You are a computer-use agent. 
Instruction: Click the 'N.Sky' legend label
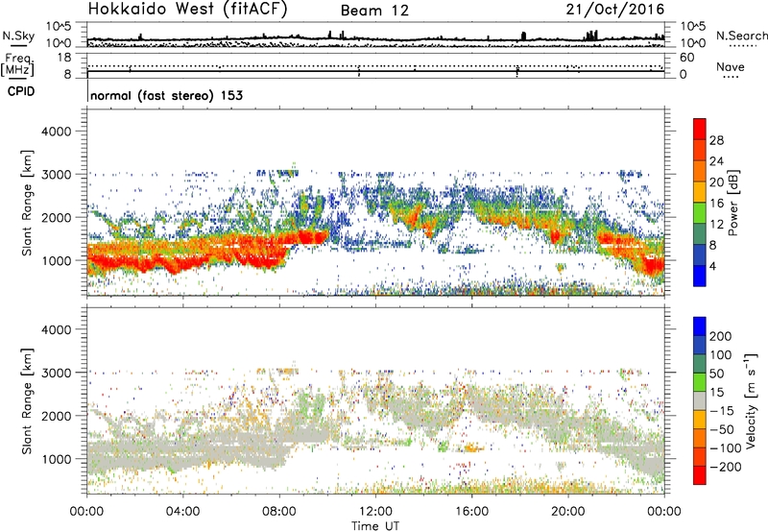(18, 36)
